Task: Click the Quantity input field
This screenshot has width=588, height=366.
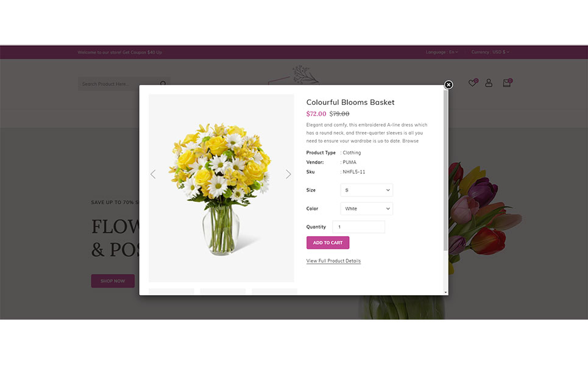Action: (358, 227)
